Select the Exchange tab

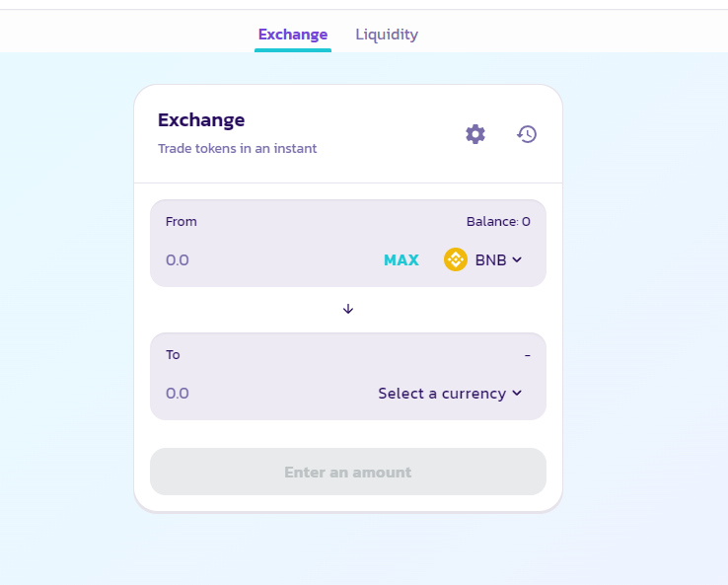coord(293,35)
